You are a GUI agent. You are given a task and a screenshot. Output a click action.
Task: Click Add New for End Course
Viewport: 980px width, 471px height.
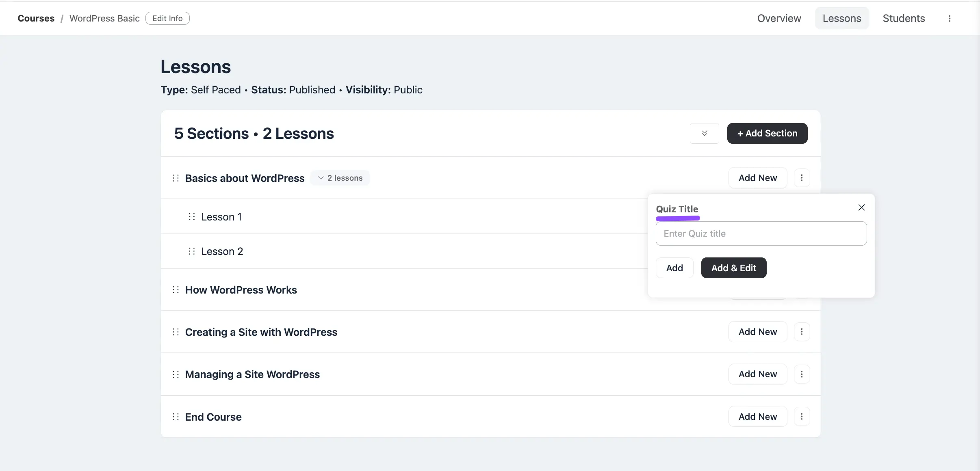point(758,417)
